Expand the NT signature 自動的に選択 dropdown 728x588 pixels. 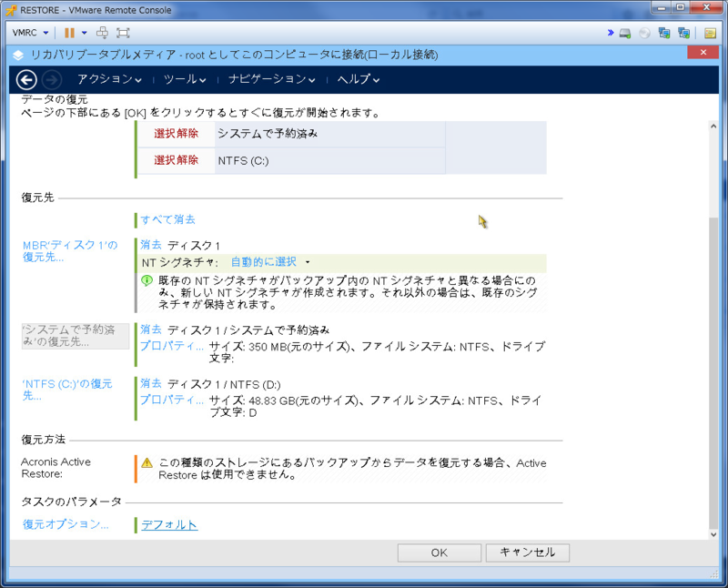click(x=269, y=262)
